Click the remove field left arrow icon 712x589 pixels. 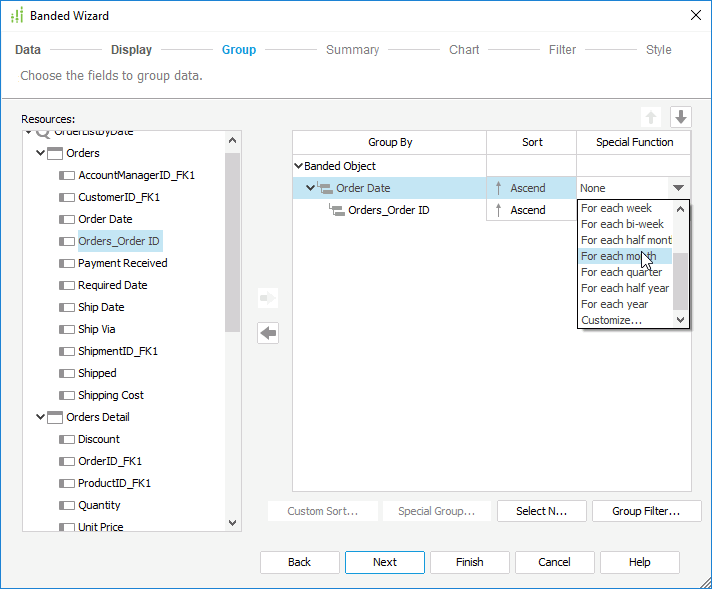coord(268,333)
